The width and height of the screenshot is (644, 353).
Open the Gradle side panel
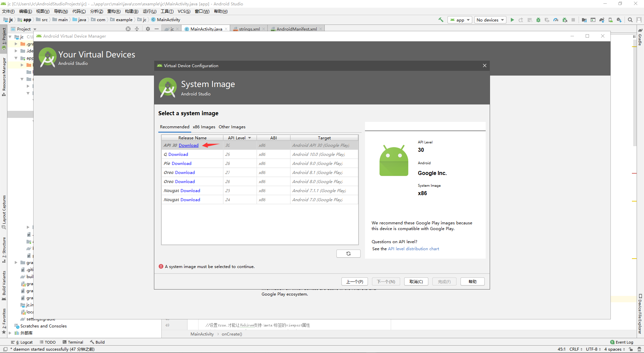[x=640, y=37]
